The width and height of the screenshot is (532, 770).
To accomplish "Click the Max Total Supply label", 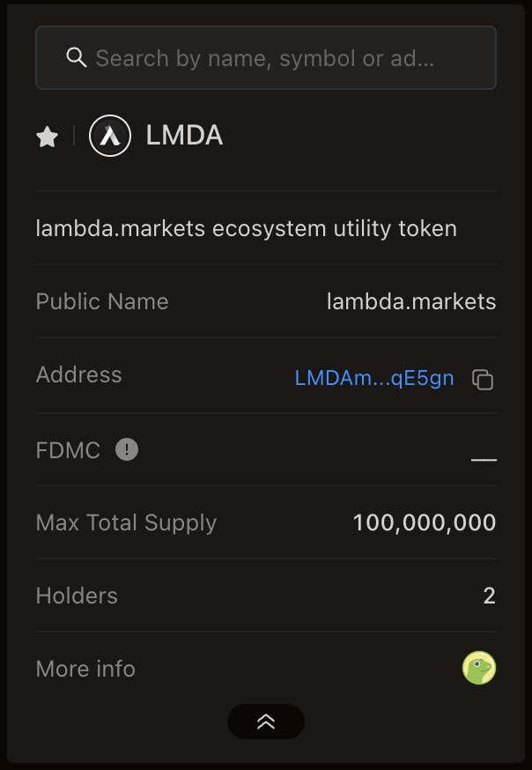I will [126, 523].
